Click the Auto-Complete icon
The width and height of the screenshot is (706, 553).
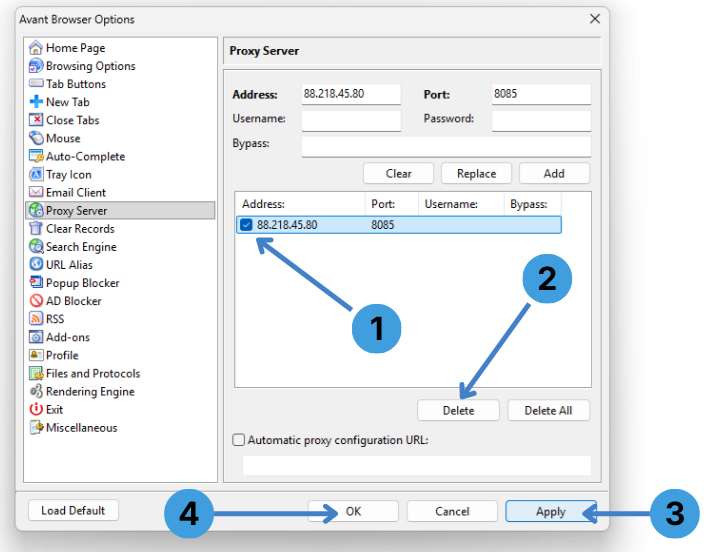coord(36,156)
